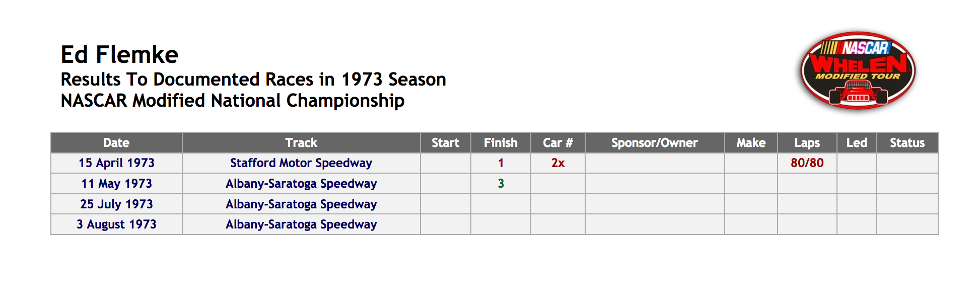Click the Status column header
The height and width of the screenshot is (307, 980).
pyautogui.click(x=907, y=143)
